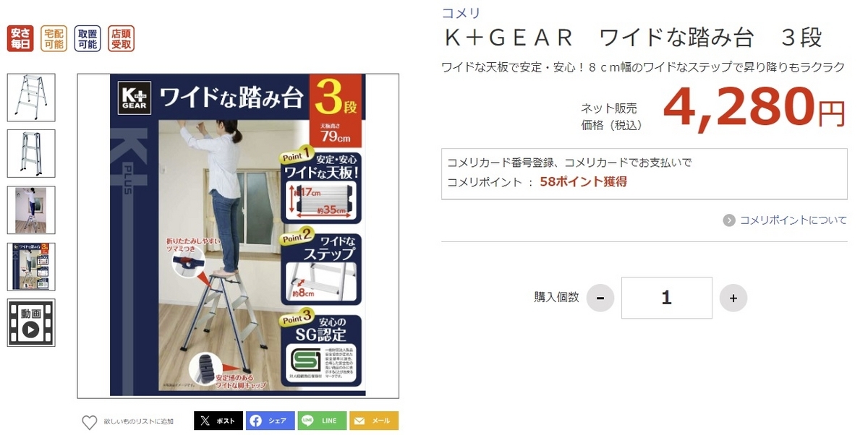Select the woman-on-ladder photo thumbnail

click(x=31, y=210)
